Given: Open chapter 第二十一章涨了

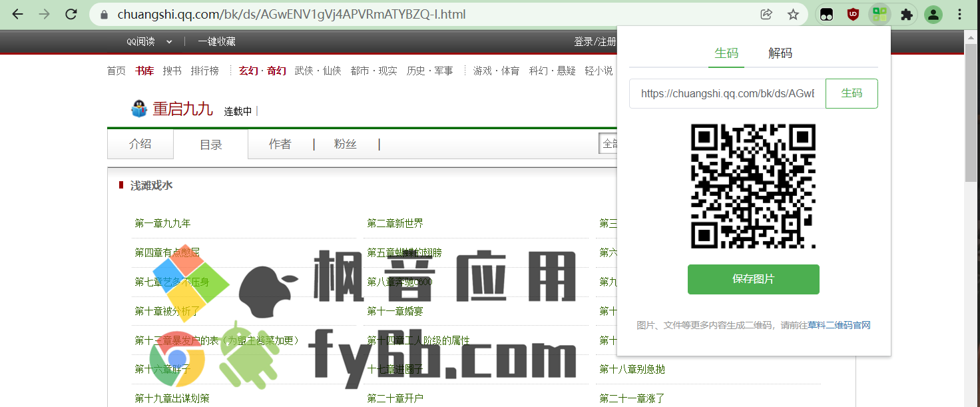Looking at the screenshot, I should (632, 398).
